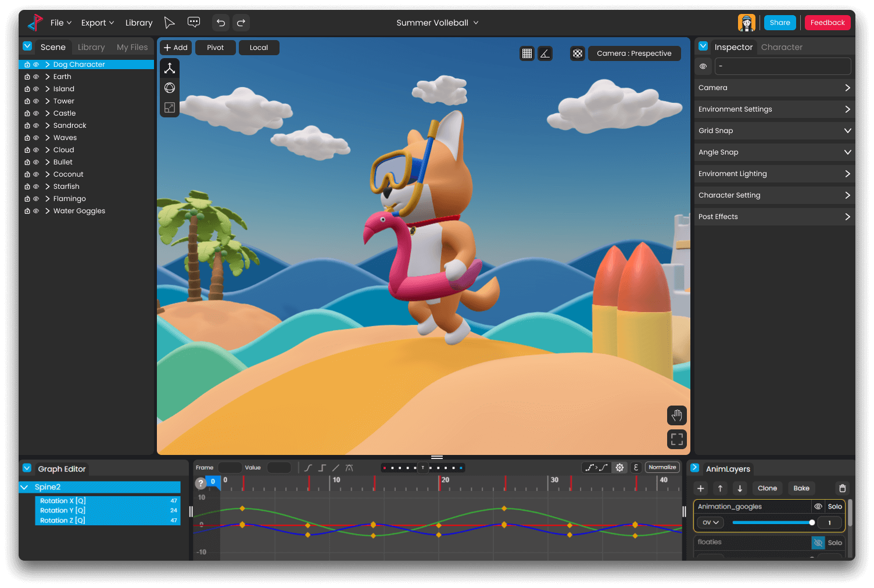Toggle eye visibility for Water Goggles
The height and width of the screenshot is (588, 874).
[x=36, y=211]
